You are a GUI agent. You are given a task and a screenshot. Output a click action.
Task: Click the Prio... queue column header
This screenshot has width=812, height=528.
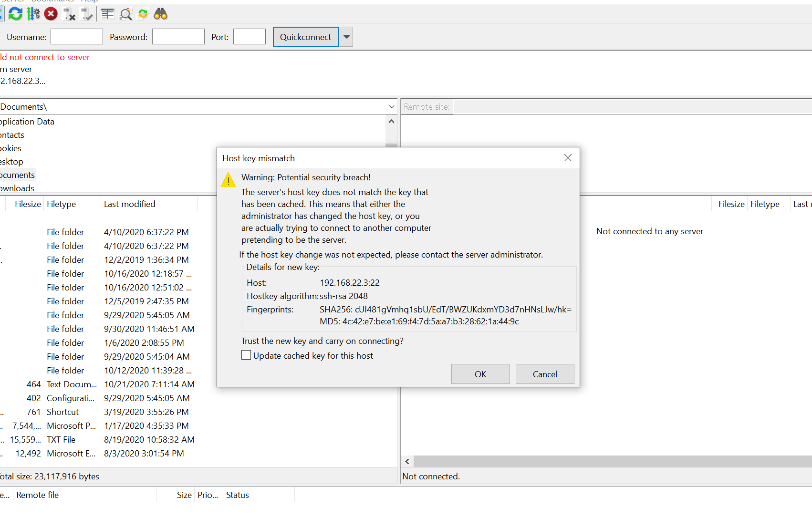[208, 495]
